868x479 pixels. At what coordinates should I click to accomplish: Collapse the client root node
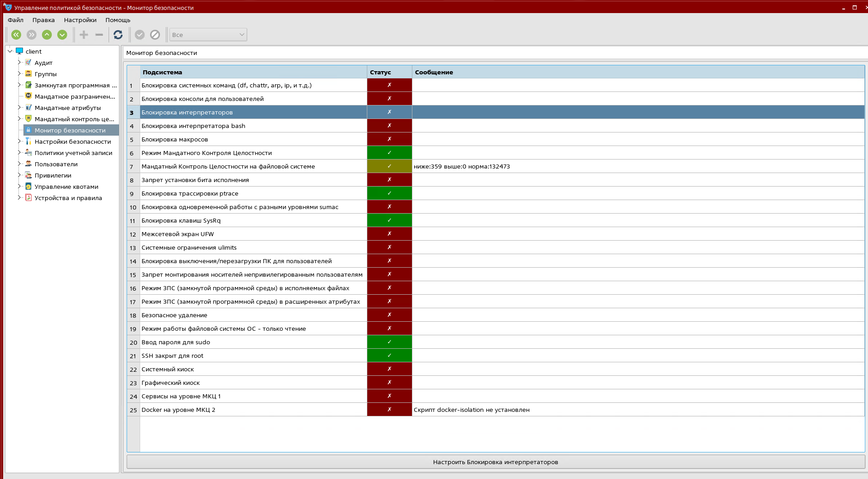[x=10, y=51]
